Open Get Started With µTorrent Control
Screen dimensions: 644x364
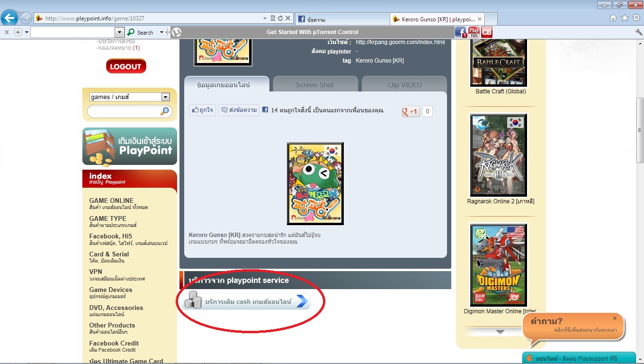(x=313, y=32)
